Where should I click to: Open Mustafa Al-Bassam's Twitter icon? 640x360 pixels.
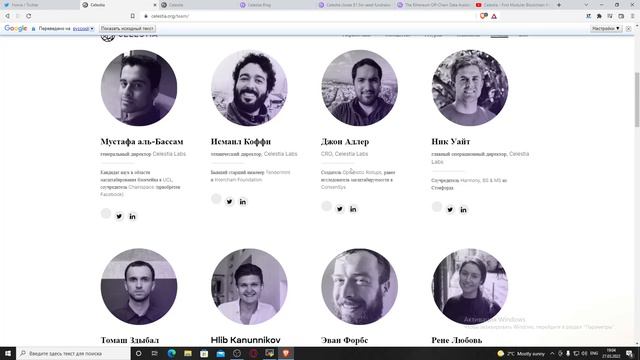click(119, 216)
